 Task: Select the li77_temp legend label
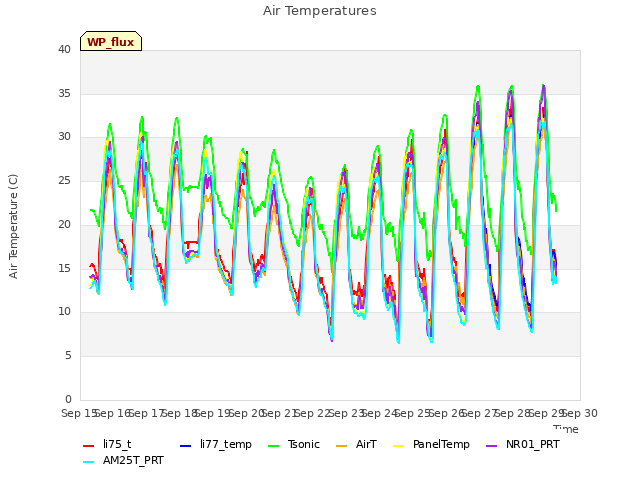click(x=226, y=444)
